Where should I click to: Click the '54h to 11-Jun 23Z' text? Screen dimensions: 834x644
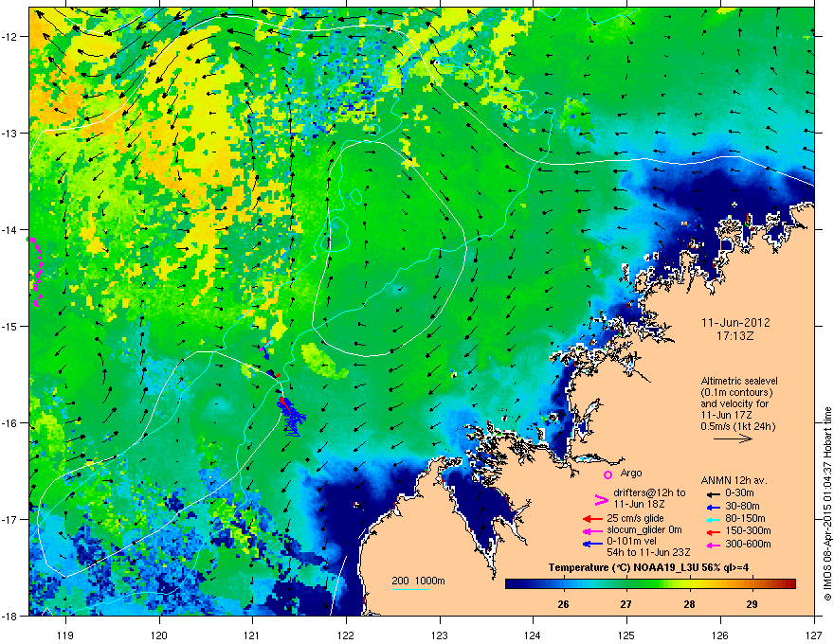(x=648, y=552)
